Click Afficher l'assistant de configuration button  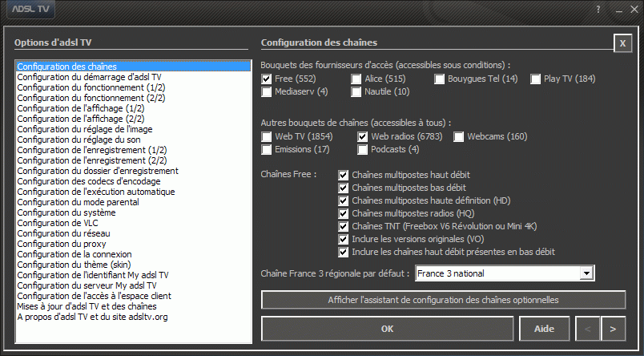tap(443, 300)
